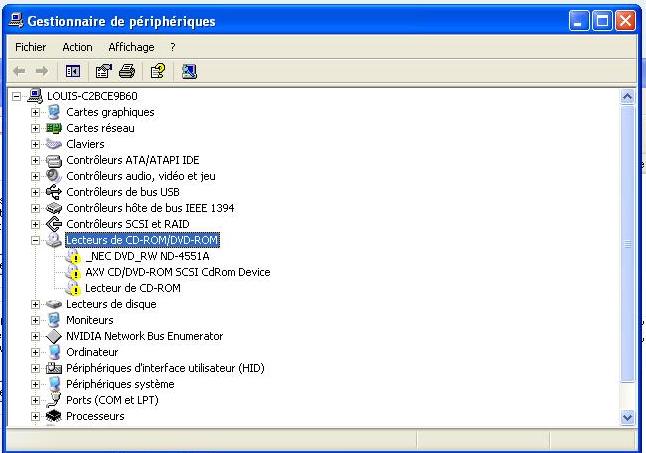
Task: Click the scan for hardware changes icon
Action: click(x=189, y=71)
